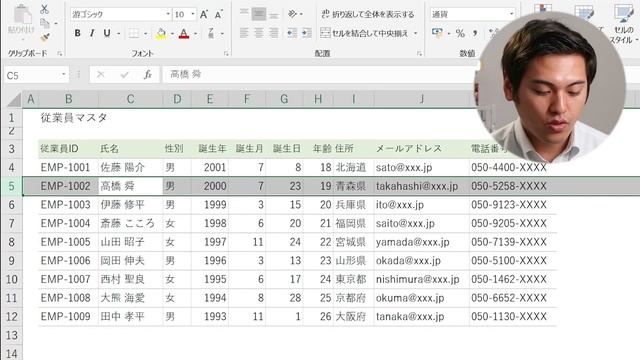Click the Insert Function fx icon
Image resolution: width=640 pixels, height=360 pixels.
coord(147,75)
